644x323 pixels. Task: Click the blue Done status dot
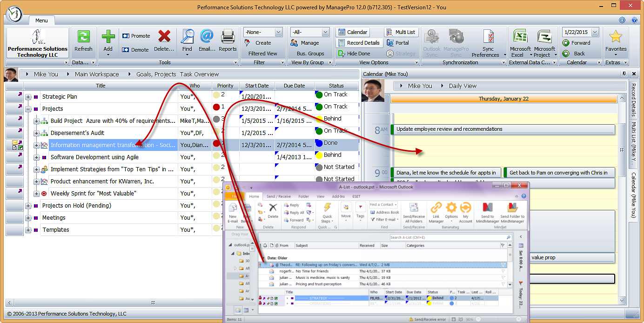coord(319,143)
